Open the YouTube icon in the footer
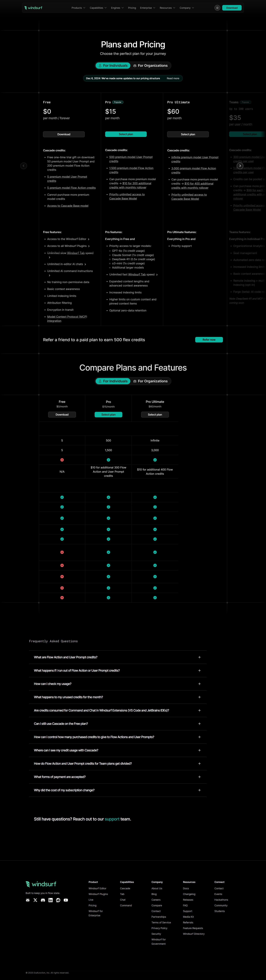Image resolution: width=266 pixels, height=980 pixels. pos(66,900)
